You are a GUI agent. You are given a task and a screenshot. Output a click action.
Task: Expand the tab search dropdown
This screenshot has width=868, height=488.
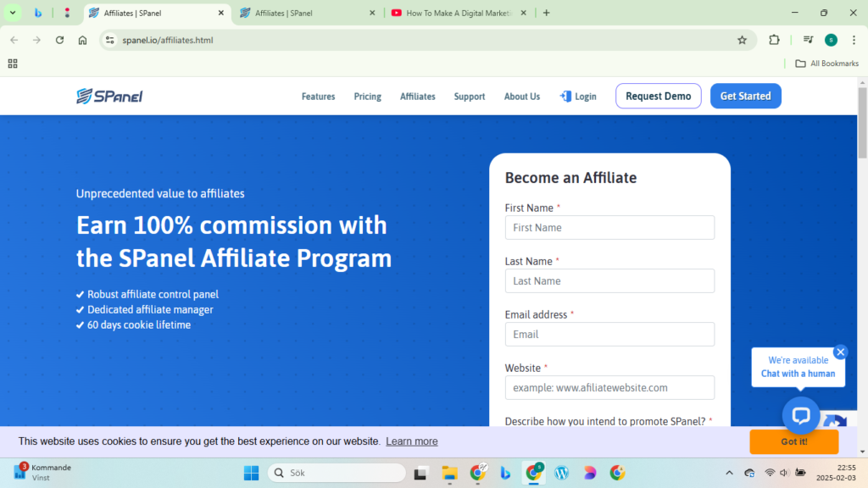pos(12,13)
